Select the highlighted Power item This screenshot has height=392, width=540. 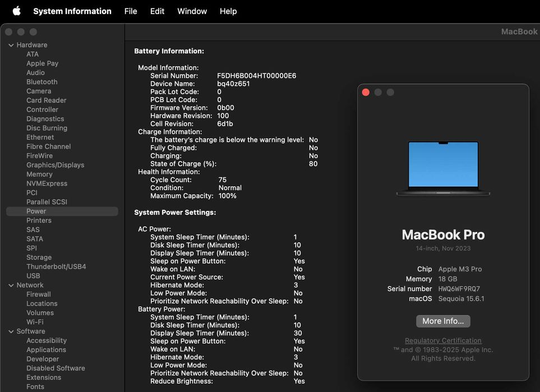(62, 211)
